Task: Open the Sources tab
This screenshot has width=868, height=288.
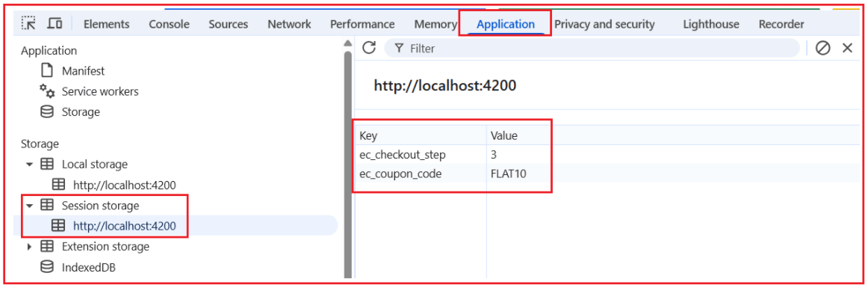Action: 228,25
